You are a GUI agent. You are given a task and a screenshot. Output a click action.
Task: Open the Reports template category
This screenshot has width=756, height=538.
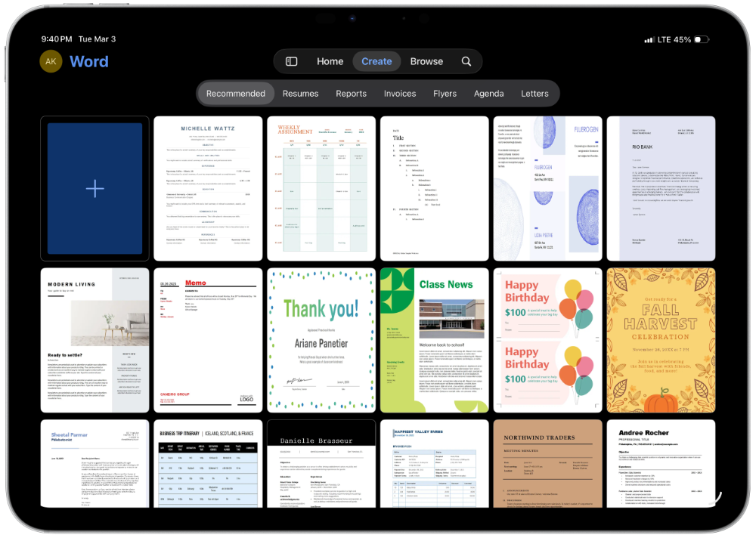351,93
